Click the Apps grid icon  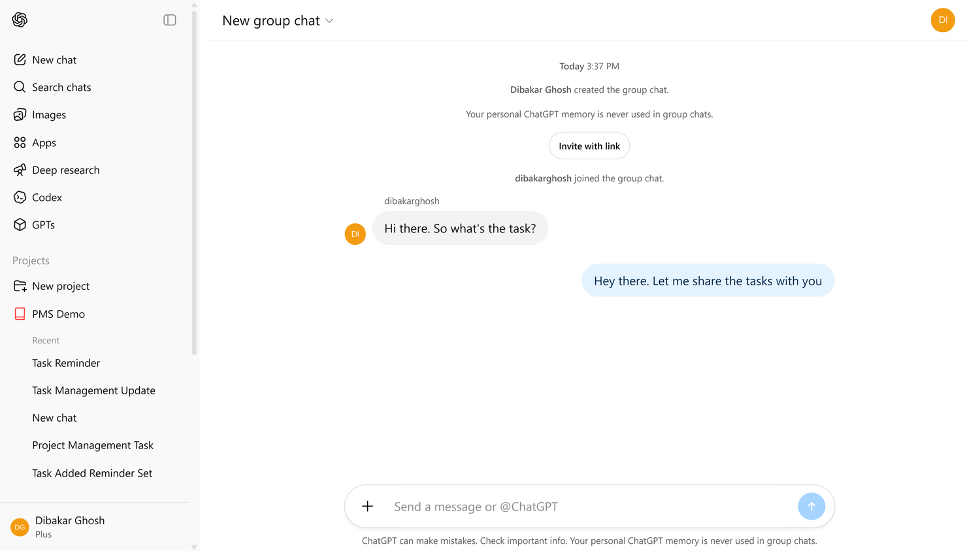click(20, 142)
